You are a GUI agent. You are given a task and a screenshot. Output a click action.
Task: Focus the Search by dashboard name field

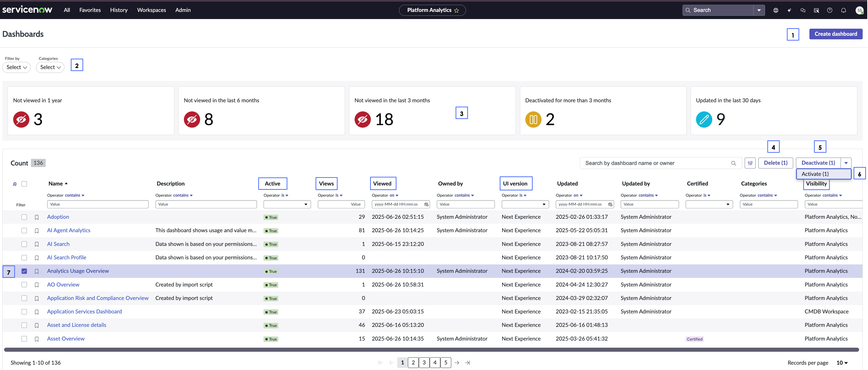click(x=661, y=163)
